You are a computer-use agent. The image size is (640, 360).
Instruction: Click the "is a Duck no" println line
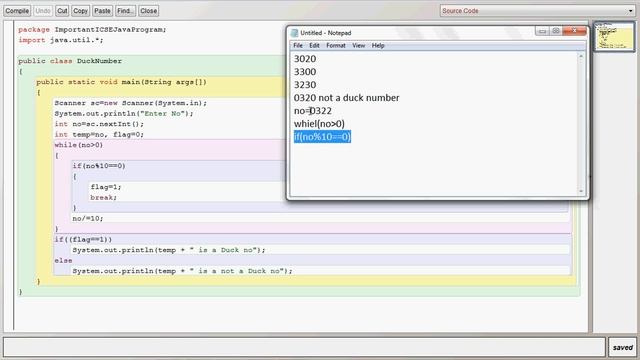tap(169, 250)
